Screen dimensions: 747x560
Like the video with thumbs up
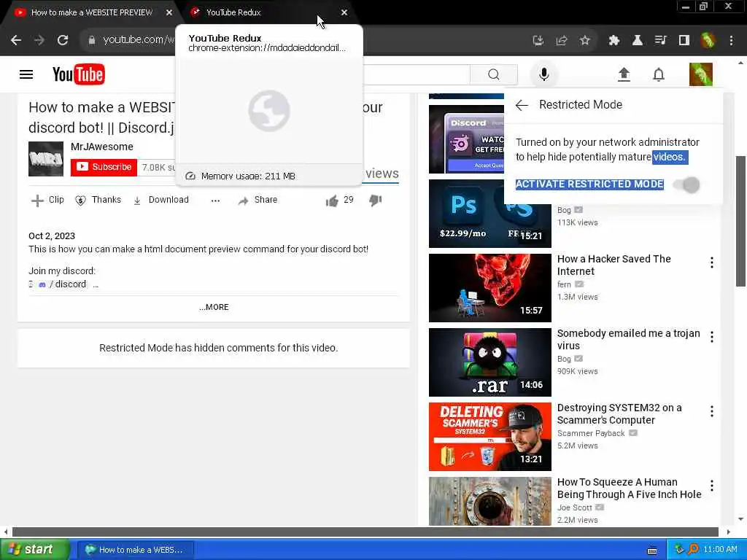[x=332, y=201]
